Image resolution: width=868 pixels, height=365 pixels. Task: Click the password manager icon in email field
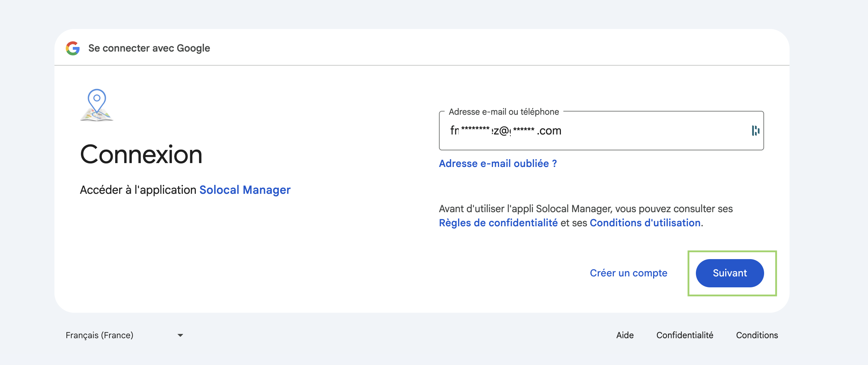click(755, 131)
